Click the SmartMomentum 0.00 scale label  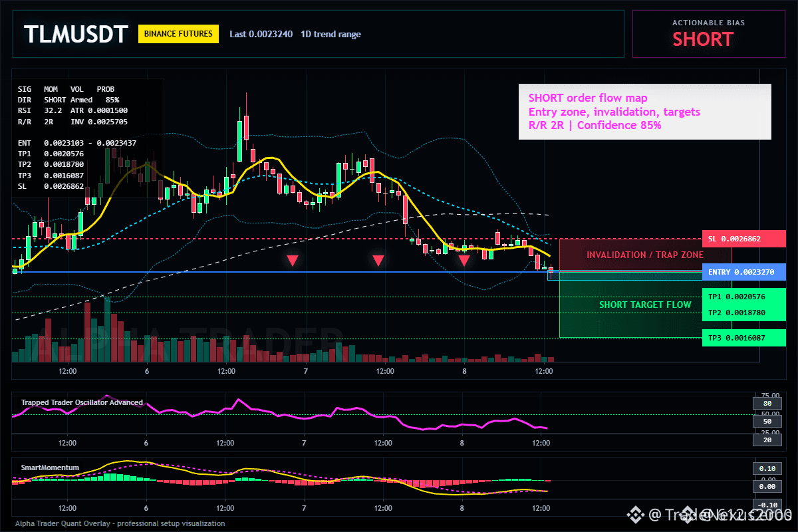click(x=767, y=487)
